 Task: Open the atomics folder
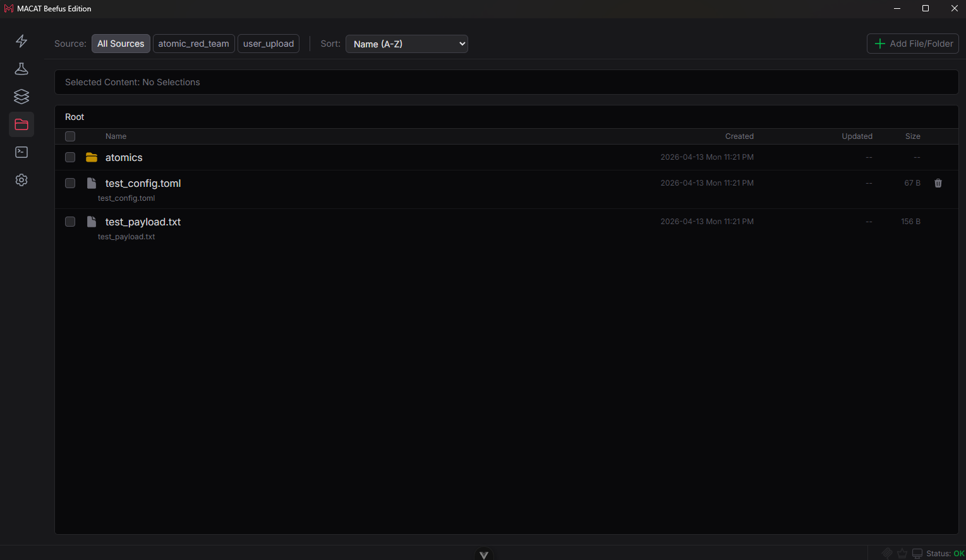124,157
